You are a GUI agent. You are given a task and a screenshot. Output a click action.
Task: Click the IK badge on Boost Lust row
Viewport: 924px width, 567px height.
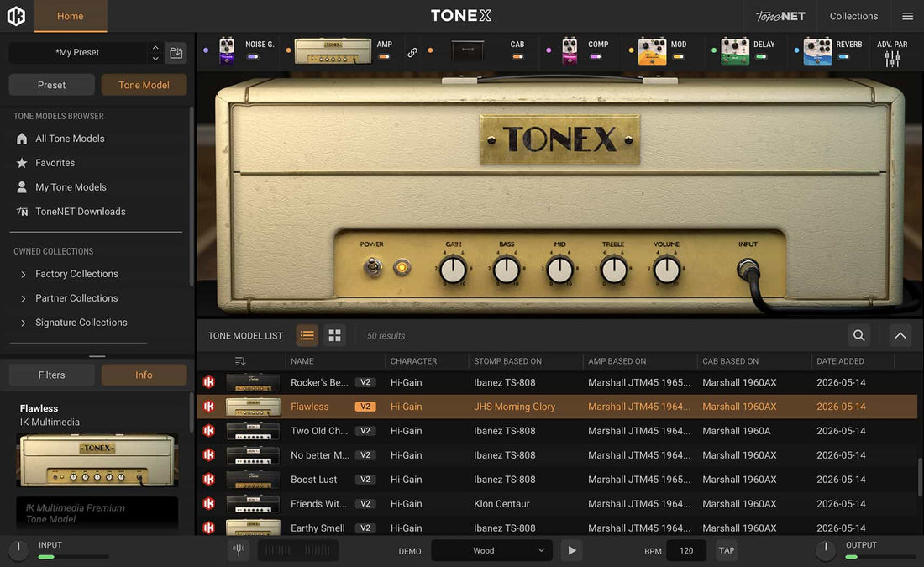coord(208,479)
